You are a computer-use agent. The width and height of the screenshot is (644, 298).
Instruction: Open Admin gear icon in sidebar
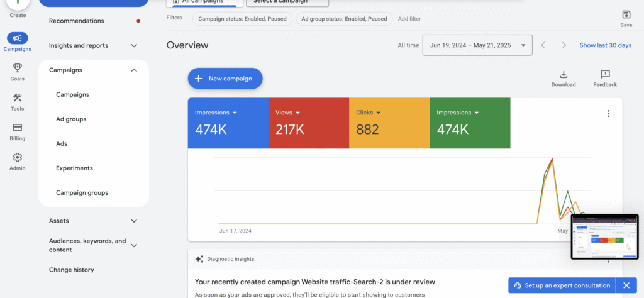click(x=17, y=158)
